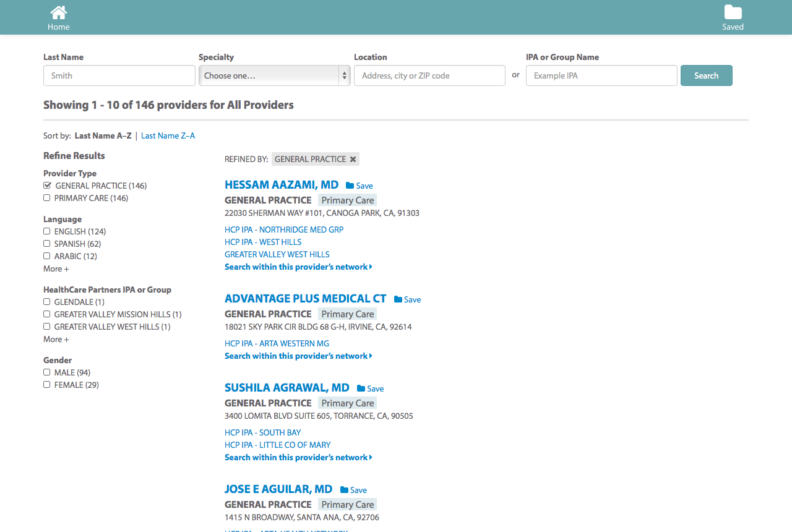
Task: Remove the General Practice filter chip
Action: coord(353,159)
